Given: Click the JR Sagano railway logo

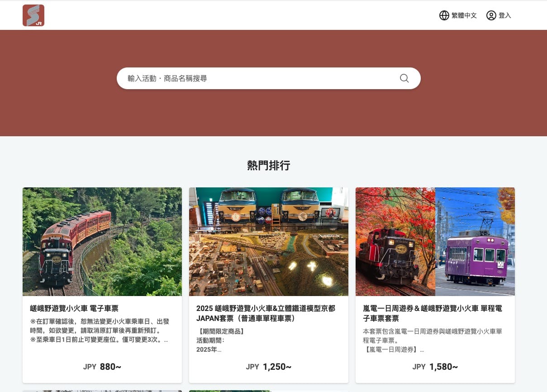Looking at the screenshot, I should point(33,15).
